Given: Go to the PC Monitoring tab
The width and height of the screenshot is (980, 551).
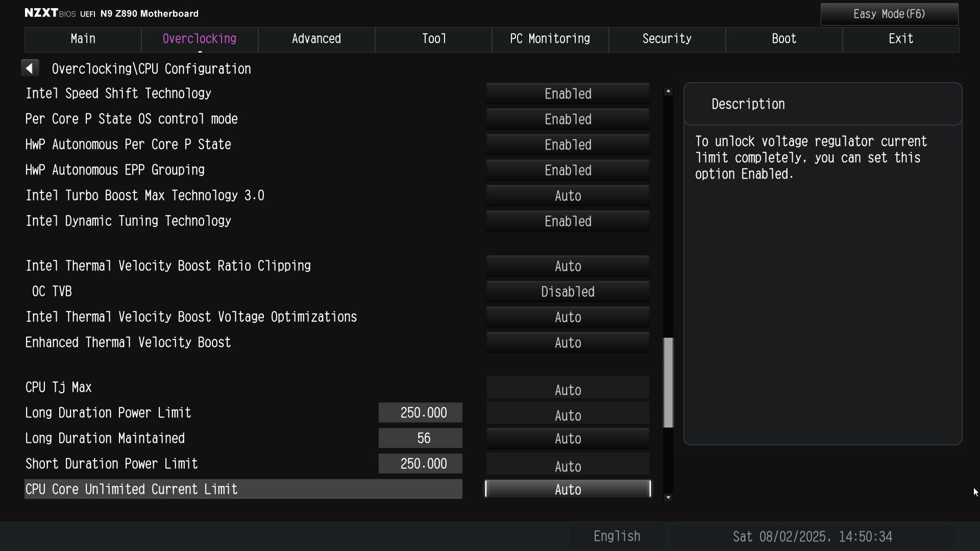Looking at the screenshot, I should 550,39.
